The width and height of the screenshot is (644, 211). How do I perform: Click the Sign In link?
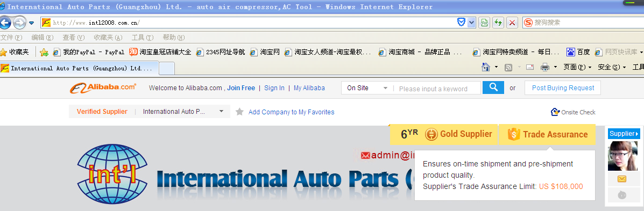pyautogui.click(x=274, y=88)
